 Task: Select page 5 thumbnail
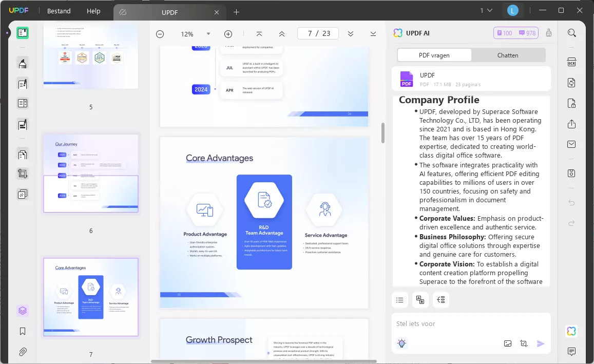click(90, 56)
